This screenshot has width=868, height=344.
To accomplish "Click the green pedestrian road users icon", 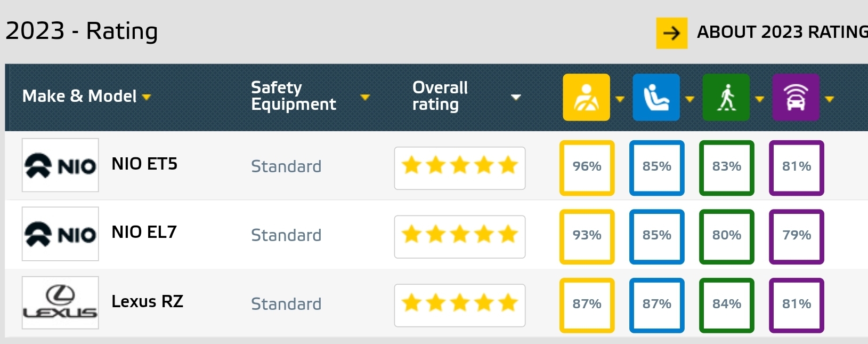I will (726, 97).
